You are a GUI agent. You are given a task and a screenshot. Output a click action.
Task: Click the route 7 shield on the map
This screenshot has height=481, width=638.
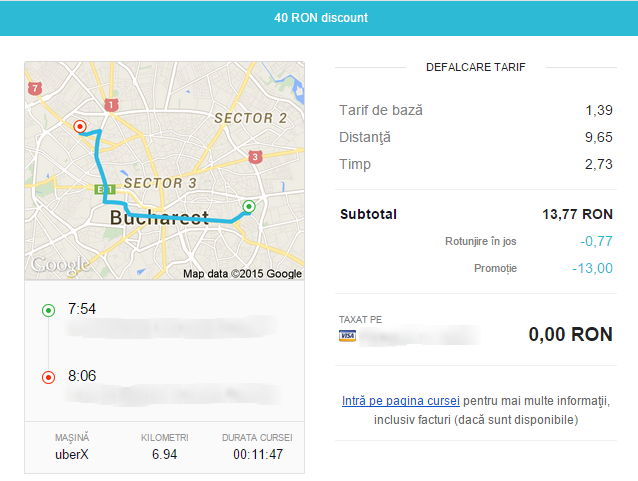36,89
